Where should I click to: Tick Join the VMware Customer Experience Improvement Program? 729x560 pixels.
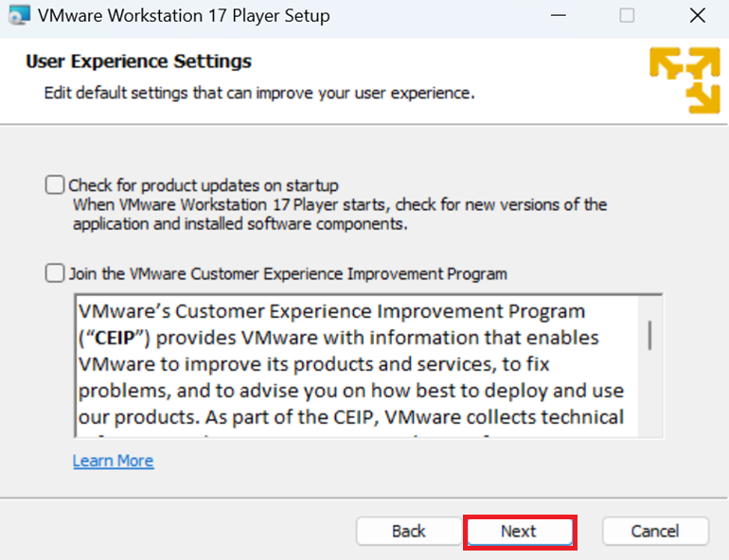[x=54, y=273]
